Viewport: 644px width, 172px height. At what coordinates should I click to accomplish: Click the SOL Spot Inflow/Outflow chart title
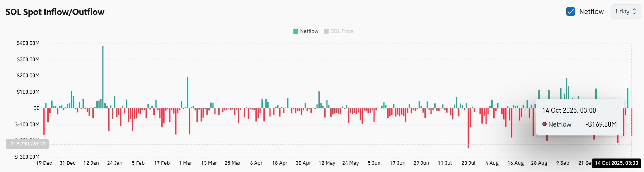[55, 12]
